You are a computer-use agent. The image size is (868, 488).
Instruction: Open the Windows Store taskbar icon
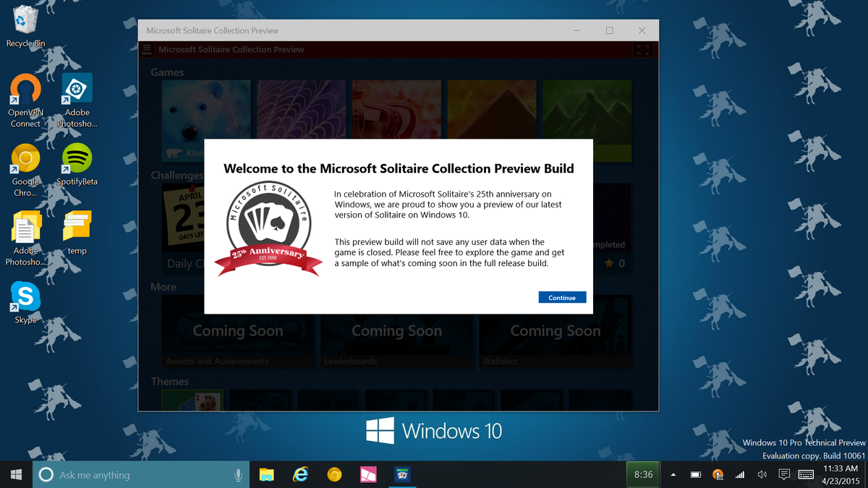(368, 474)
